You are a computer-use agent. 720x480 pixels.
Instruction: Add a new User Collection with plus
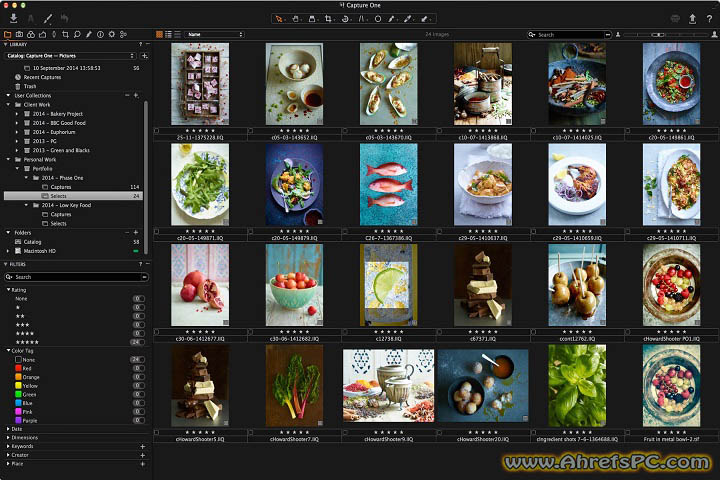(x=136, y=96)
